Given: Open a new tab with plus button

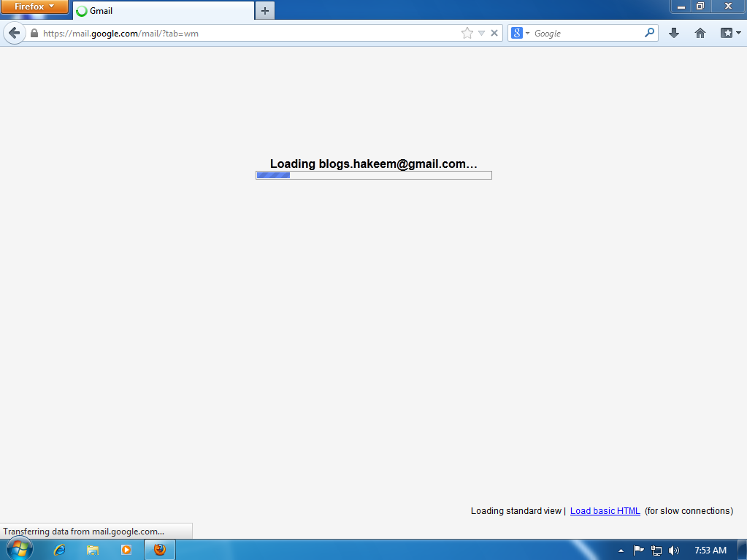Looking at the screenshot, I should tap(265, 10).
